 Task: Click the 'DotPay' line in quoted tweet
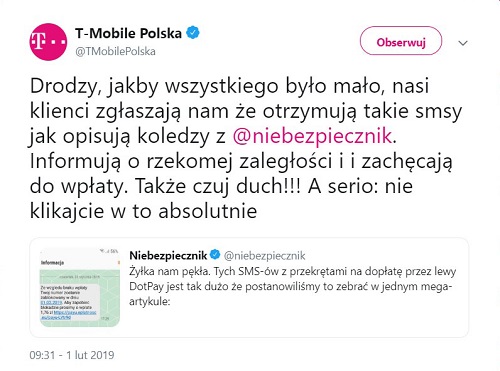tap(290, 286)
